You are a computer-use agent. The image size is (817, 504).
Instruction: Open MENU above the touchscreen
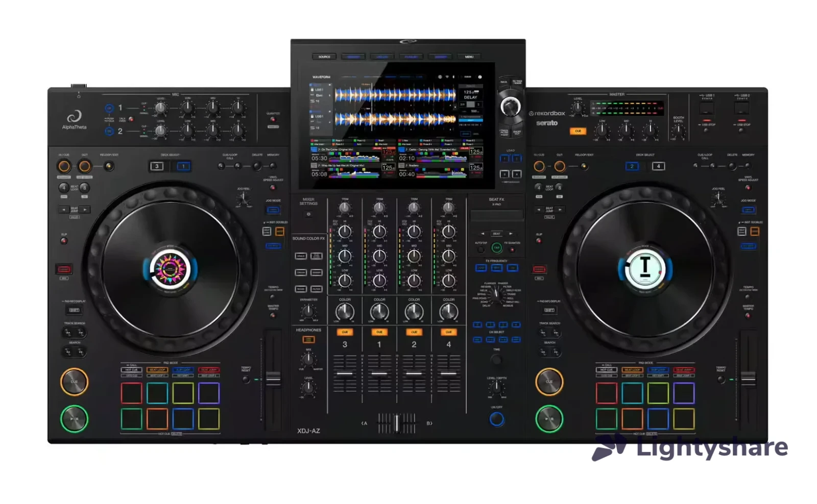[x=469, y=57]
